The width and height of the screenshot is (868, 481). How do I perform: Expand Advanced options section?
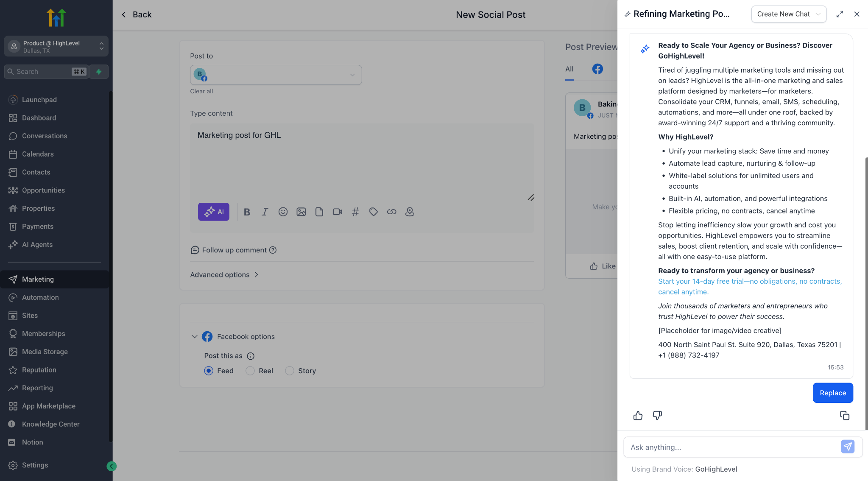click(224, 275)
